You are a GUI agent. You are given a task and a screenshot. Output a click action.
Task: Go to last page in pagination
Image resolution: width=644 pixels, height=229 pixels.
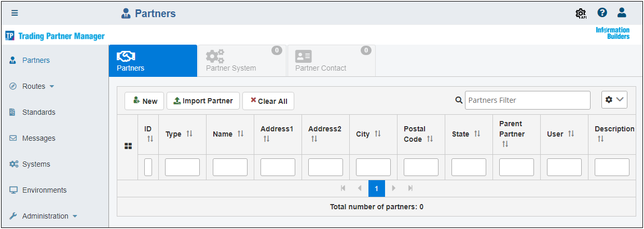tap(410, 188)
